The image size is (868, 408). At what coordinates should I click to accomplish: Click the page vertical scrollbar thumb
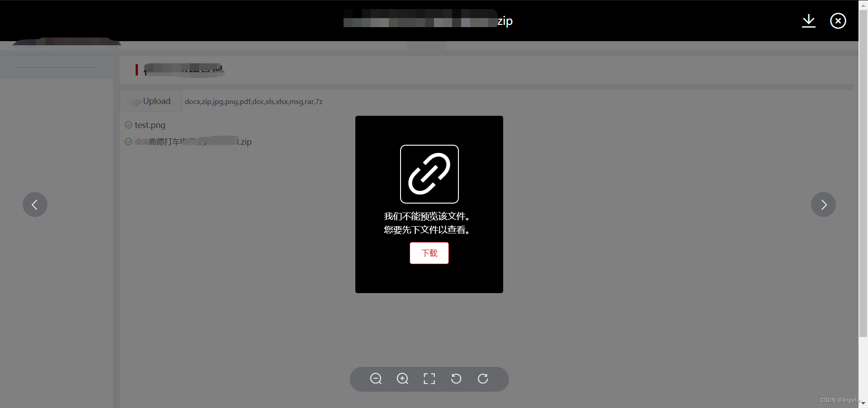click(x=863, y=174)
